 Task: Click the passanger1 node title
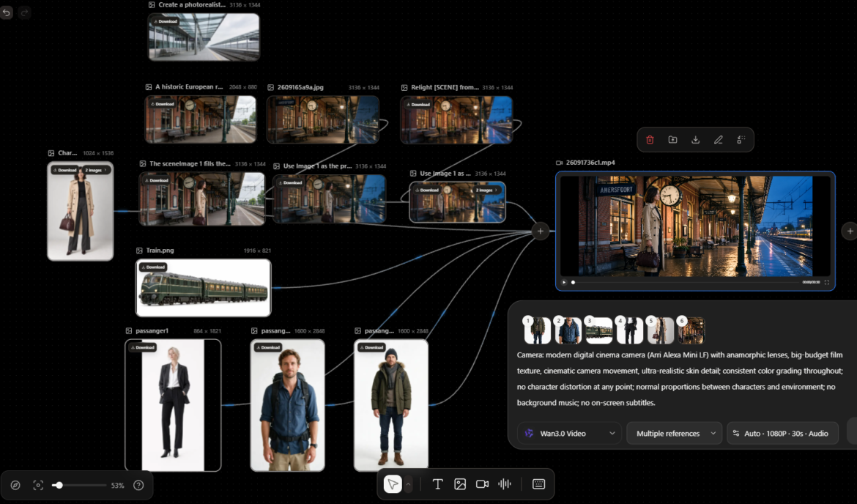pos(152,330)
